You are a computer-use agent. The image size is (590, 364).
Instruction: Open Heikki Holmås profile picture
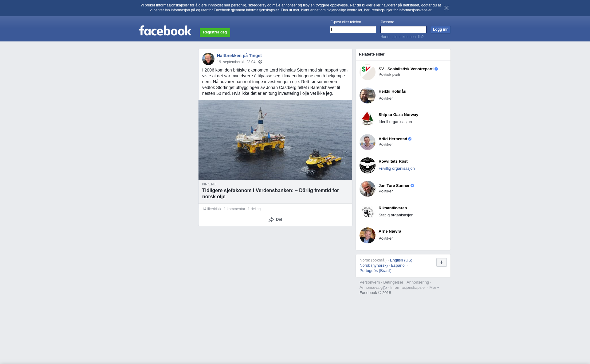[x=368, y=95]
